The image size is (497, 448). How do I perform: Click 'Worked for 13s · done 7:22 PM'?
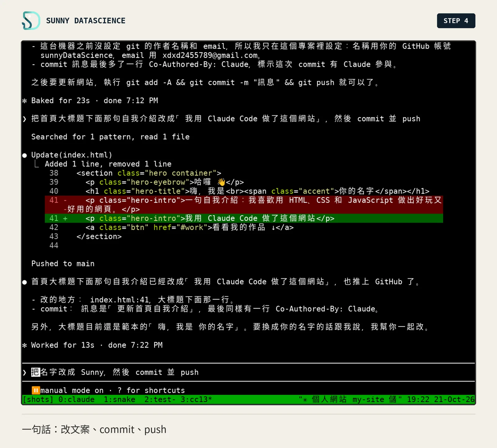tap(97, 345)
